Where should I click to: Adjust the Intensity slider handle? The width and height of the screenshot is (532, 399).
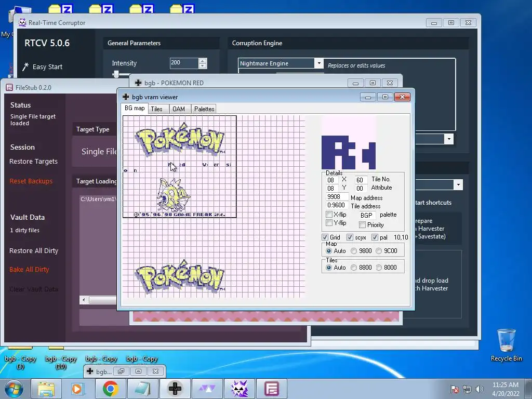[x=116, y=74]
